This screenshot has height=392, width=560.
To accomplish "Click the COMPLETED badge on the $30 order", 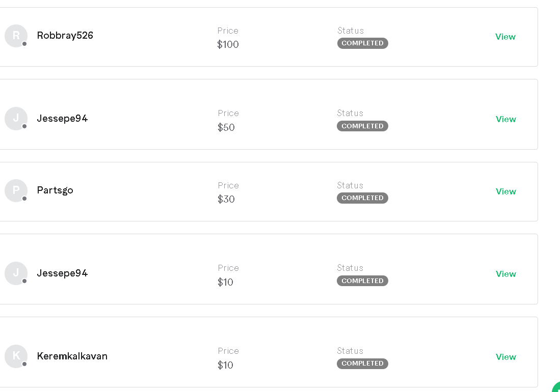I will pyautogui.click(x=362, y=198).
